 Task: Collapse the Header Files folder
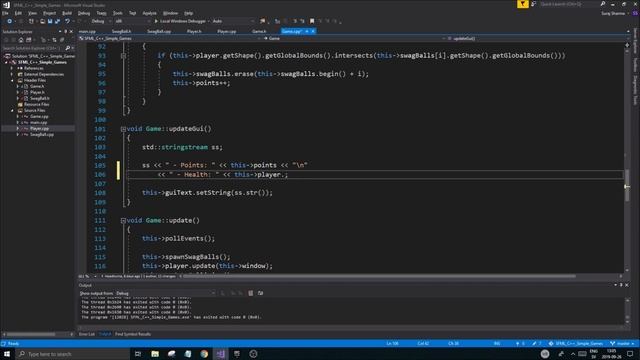(x=12, y=80)
